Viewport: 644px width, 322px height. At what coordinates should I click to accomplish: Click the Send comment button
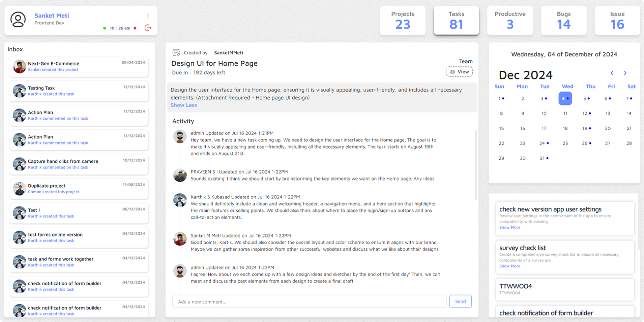(460, 301)
